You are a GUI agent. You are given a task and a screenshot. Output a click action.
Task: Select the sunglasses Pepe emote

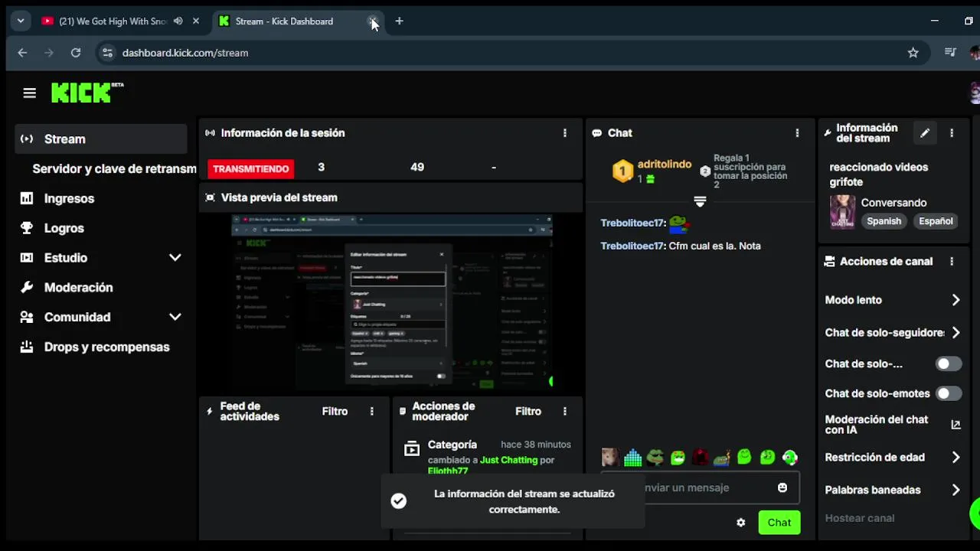(655, 458)
